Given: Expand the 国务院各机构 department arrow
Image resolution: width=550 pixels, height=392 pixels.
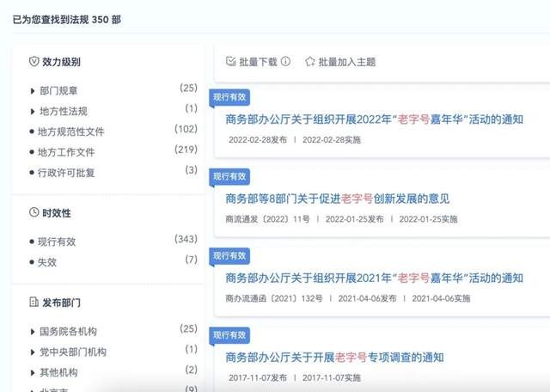Looking at the screenshot, I should pyautogui.click(x=33, y=332).
